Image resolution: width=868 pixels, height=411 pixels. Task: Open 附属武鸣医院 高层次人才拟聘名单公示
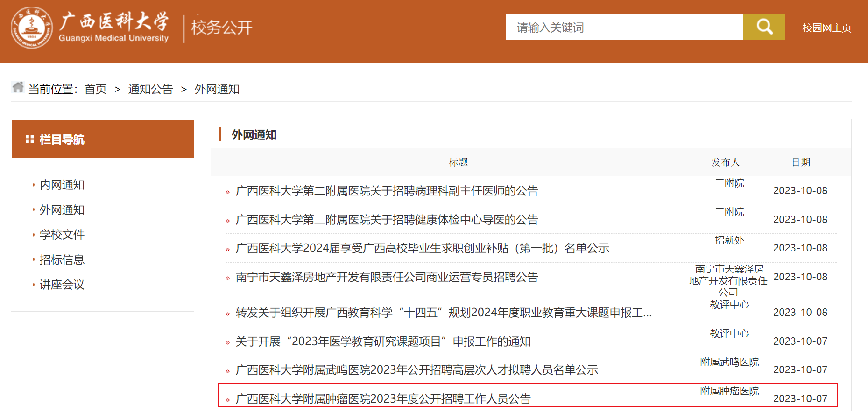coord(417,370)
